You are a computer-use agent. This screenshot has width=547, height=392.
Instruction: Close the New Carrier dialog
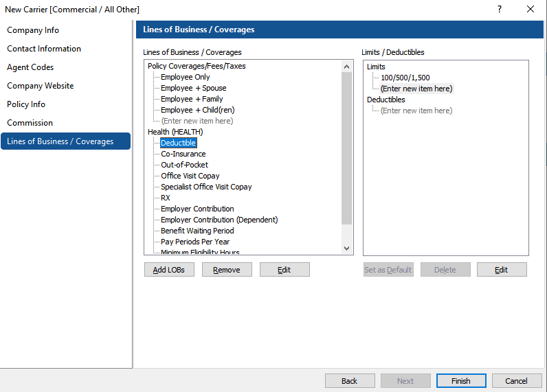tap(531, 9)
